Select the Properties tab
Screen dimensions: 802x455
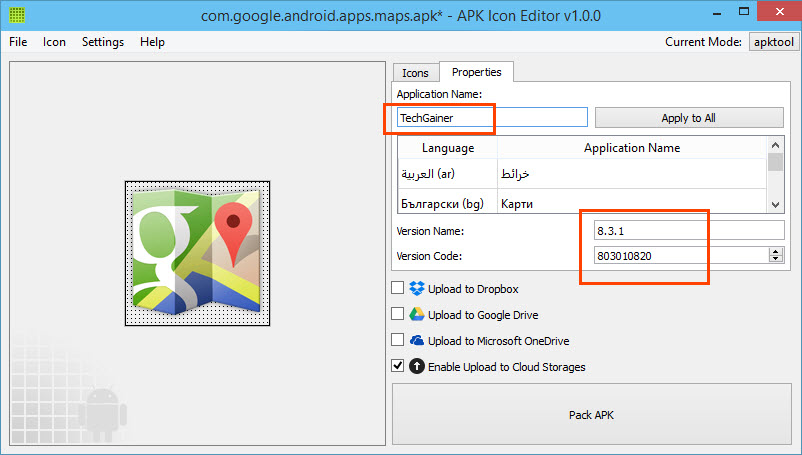(477, 72)
